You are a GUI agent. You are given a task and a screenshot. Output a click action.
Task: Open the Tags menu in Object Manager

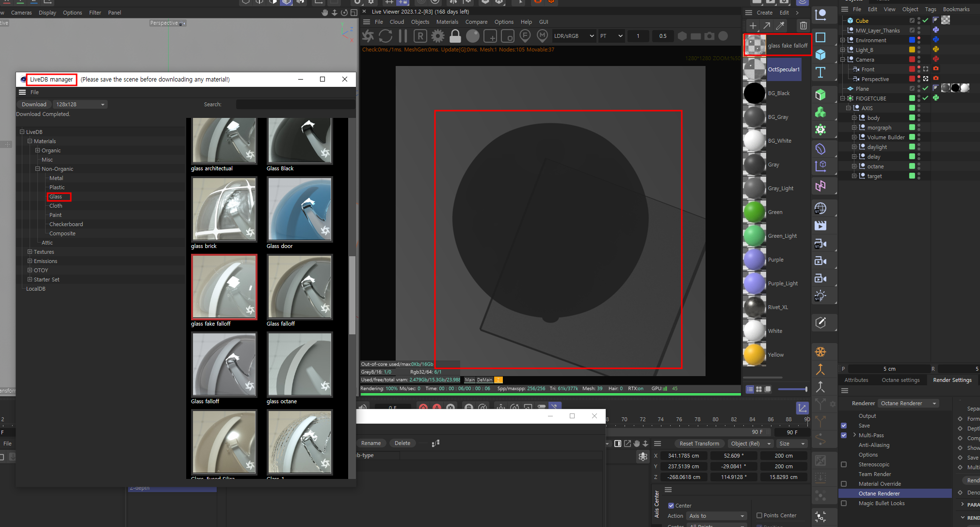tap(931, 9)
